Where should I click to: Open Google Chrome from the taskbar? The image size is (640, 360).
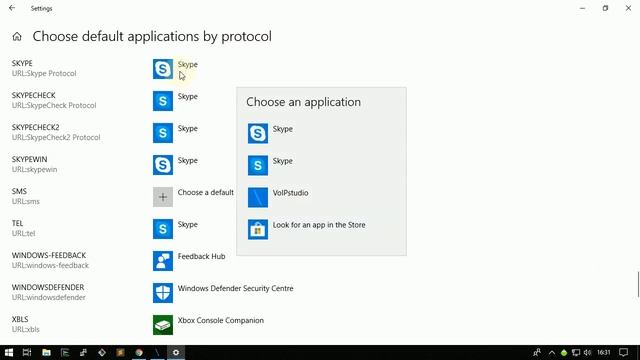139,352
